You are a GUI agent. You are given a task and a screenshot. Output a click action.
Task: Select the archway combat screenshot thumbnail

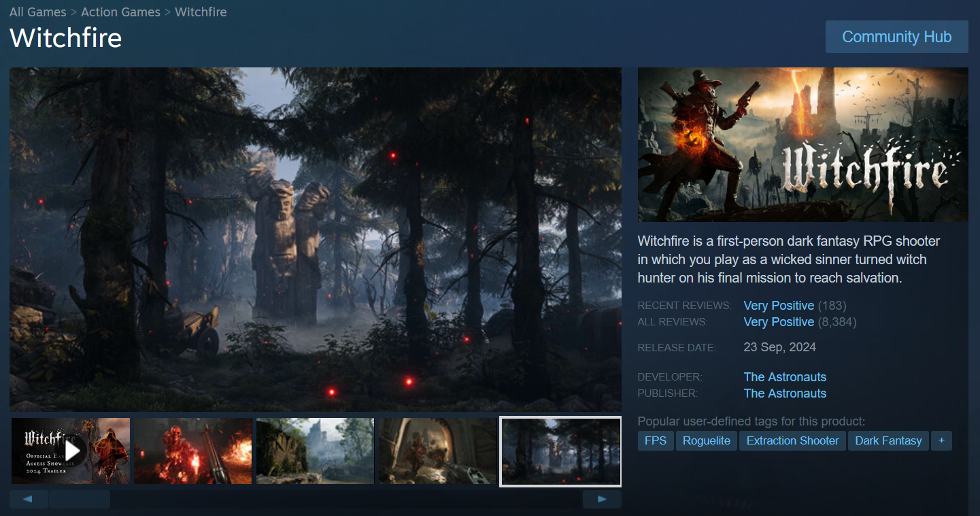coord(438,451)
